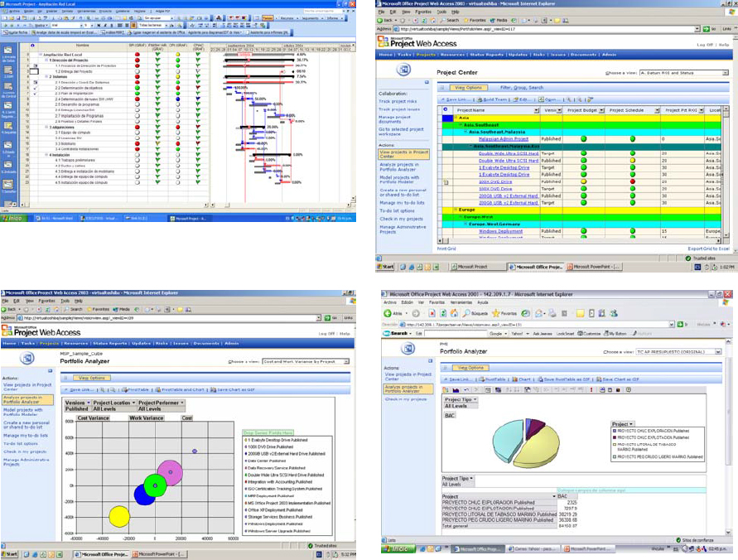Click help question icon in pie chart toolbar
The height and width of the screenshot is (560, 738).
click(629, 389)
